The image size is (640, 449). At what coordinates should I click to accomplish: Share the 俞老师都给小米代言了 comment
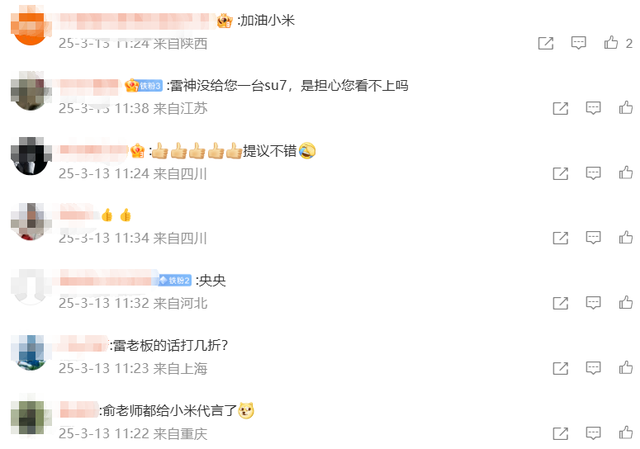tap(560, 433)
